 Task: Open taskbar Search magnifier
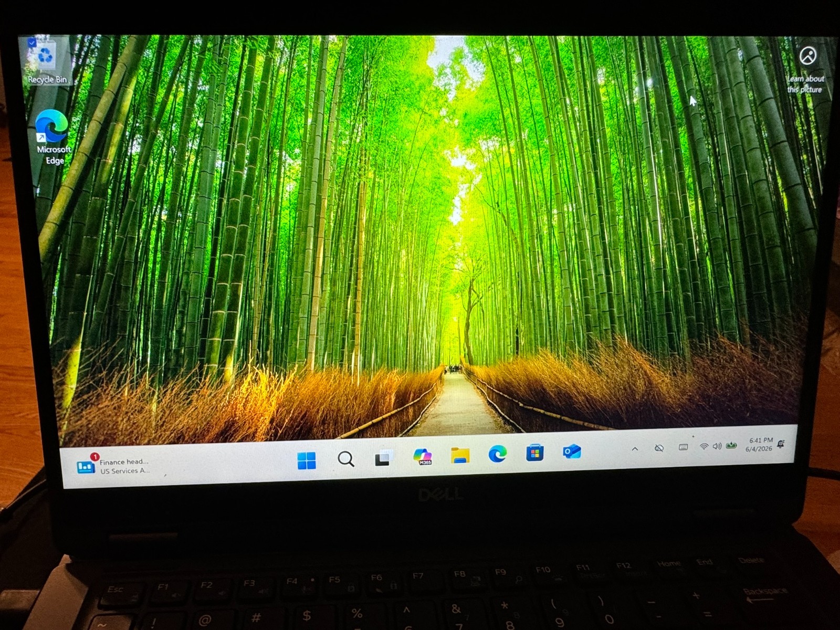coord(345,459)
